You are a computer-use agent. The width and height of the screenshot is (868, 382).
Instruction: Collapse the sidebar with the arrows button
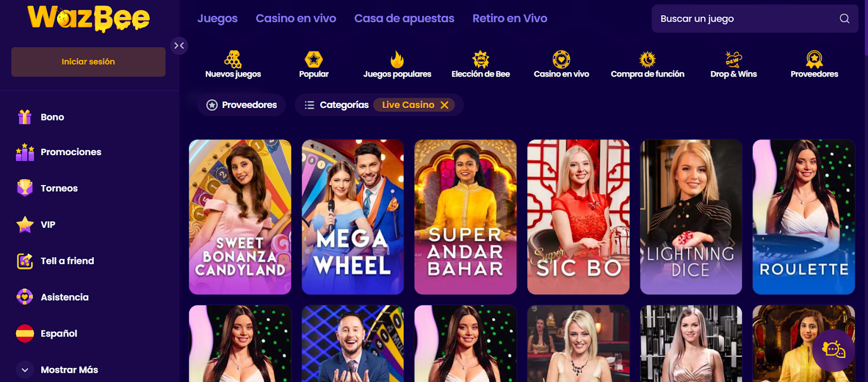click(x=179, y=46)
